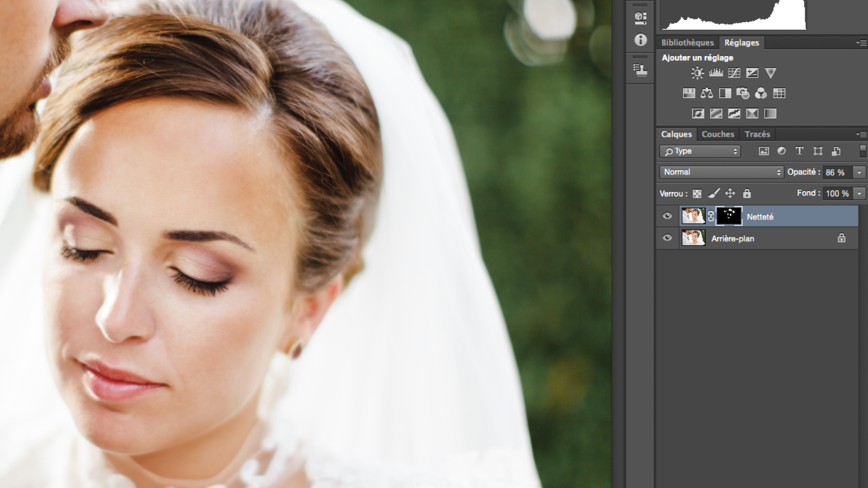Add a Black & White adjustment
This screenshot has height=488, width=868.
coord(725,94)
